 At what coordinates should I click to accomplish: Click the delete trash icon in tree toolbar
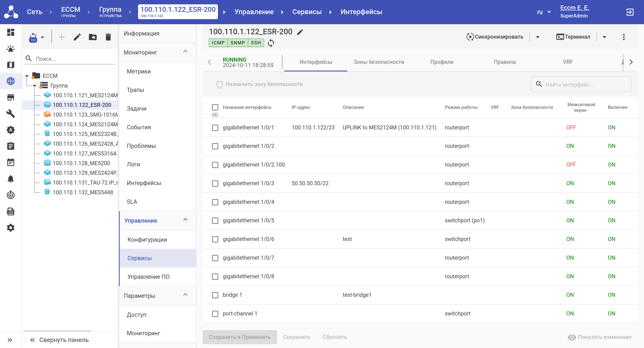click(x=108, y=37)
